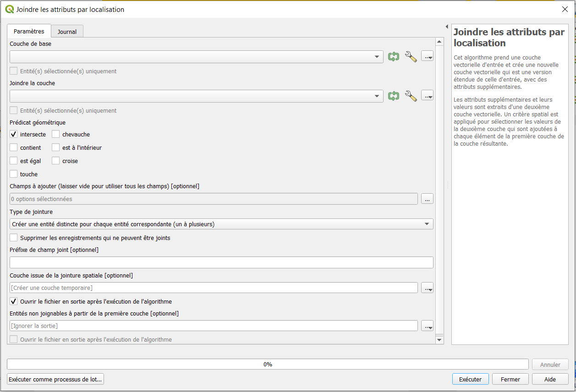Open advanced options wrench for Couche de base

click(411, 57)
